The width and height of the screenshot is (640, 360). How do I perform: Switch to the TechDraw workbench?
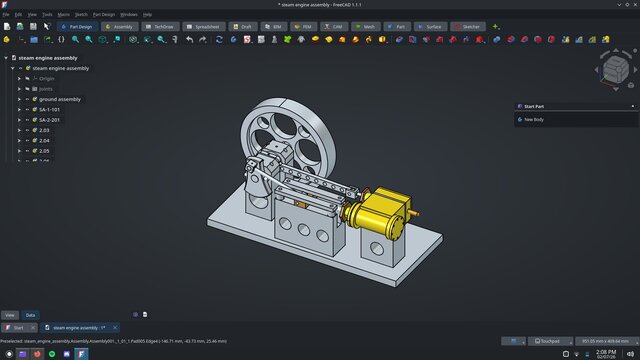pyautogui.click(x=160, y=27)
